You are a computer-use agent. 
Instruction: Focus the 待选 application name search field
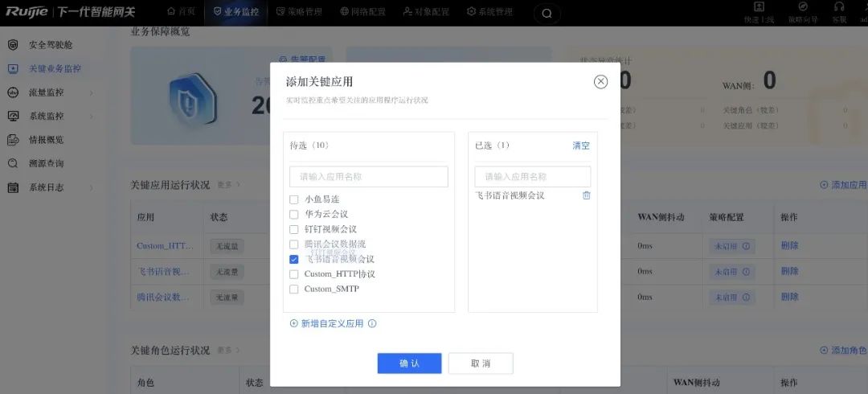pyautogui.click(x=369, y=177)
